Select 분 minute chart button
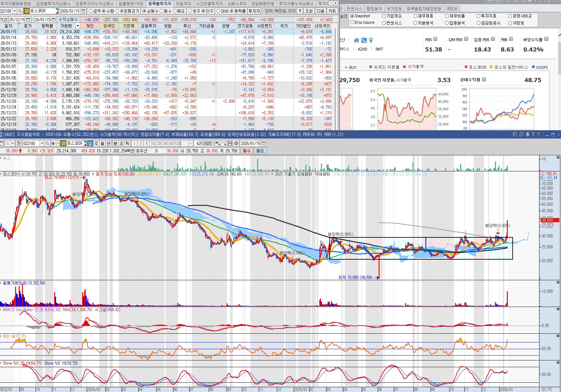The width and height of the screenshot is (561, 392). (115, 143)
